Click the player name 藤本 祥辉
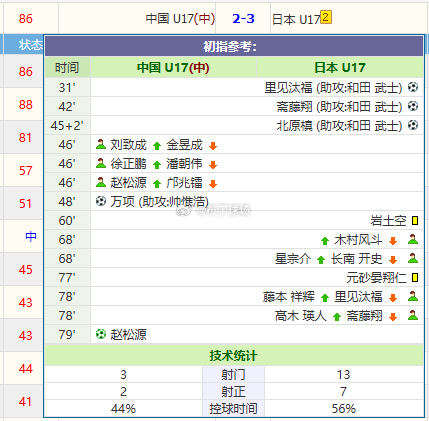Viewport: 429px width, 421px height. [289, 297]
